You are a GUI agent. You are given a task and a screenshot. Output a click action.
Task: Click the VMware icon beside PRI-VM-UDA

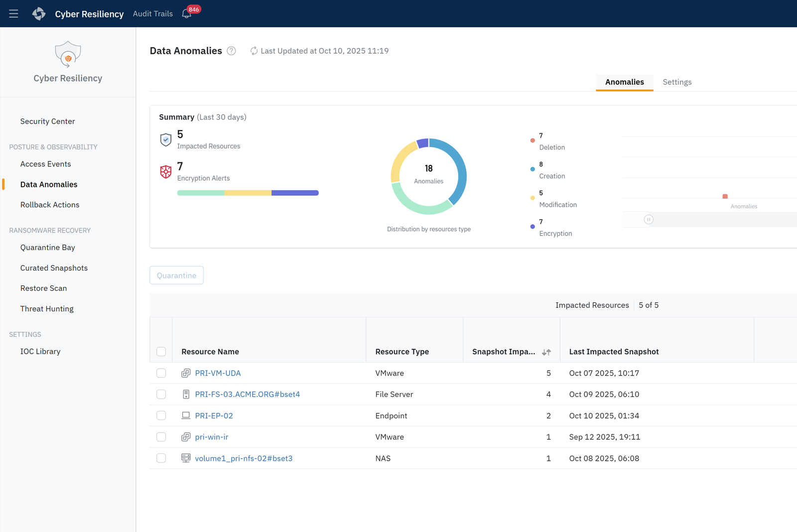(x=186, y=373)
